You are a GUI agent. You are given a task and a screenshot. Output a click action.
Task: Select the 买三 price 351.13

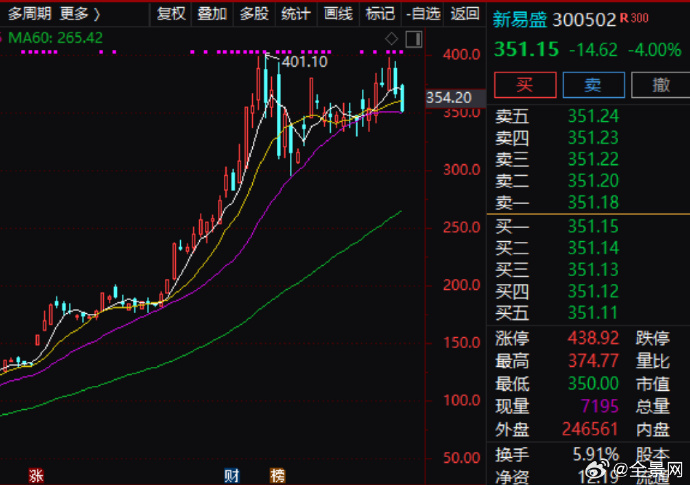(x=593, y=270)
